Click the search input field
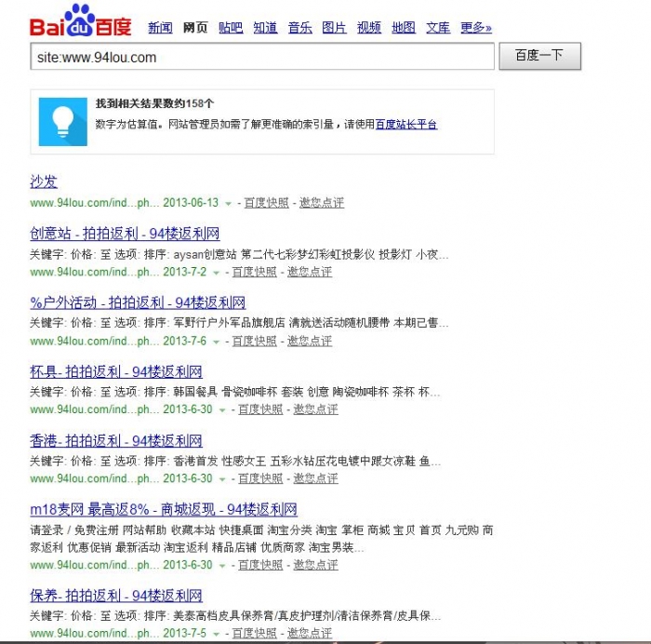Image resolution: width=651 pixels, height=644 pixels. click(x=262, y=57)
